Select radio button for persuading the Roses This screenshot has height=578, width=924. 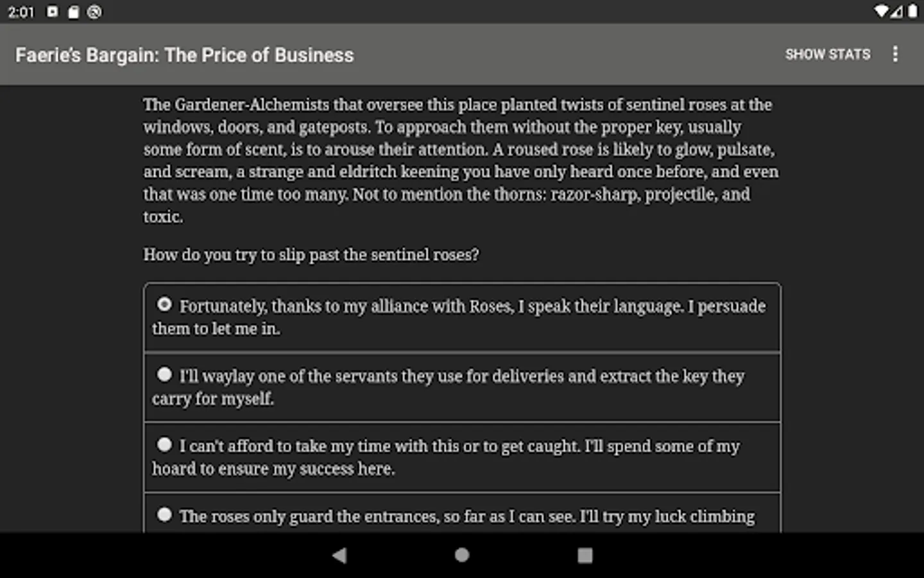click(164, 304)
